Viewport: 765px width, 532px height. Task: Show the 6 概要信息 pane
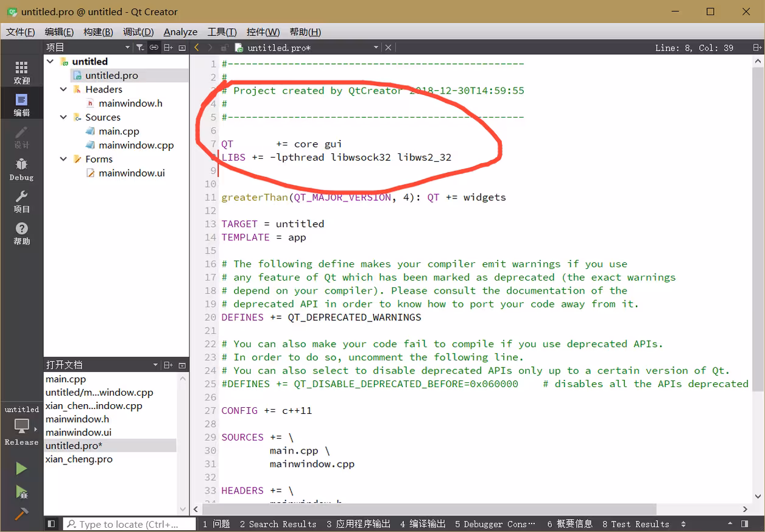tap(569, 524)
